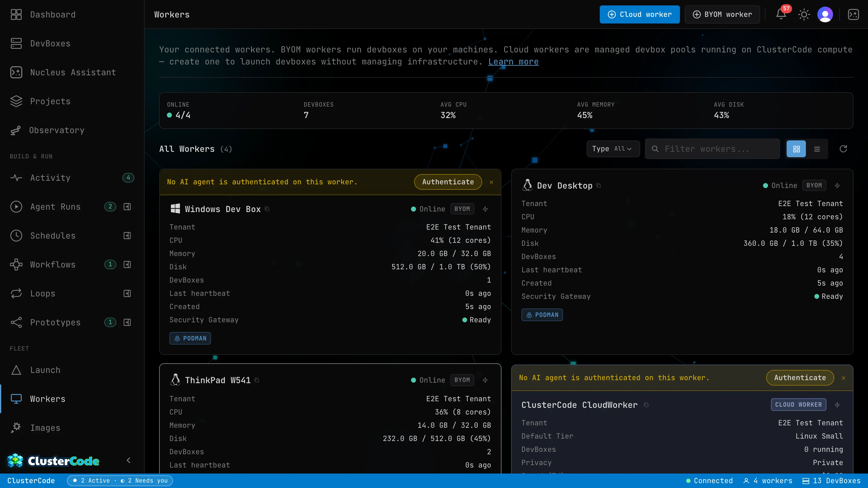Viewport: 868px width, 488px height.
Task: Add a BYOM worker
Action: pos(722,14)
